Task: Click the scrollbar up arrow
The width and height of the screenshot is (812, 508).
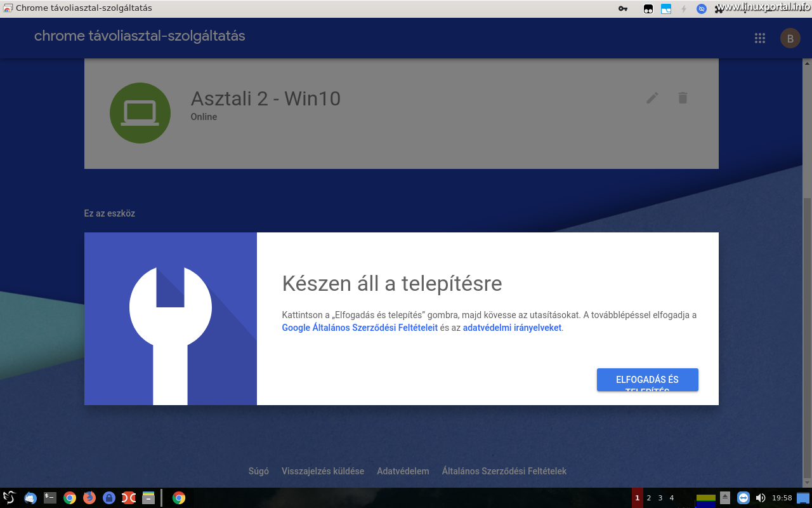Action: pos(807,63)
